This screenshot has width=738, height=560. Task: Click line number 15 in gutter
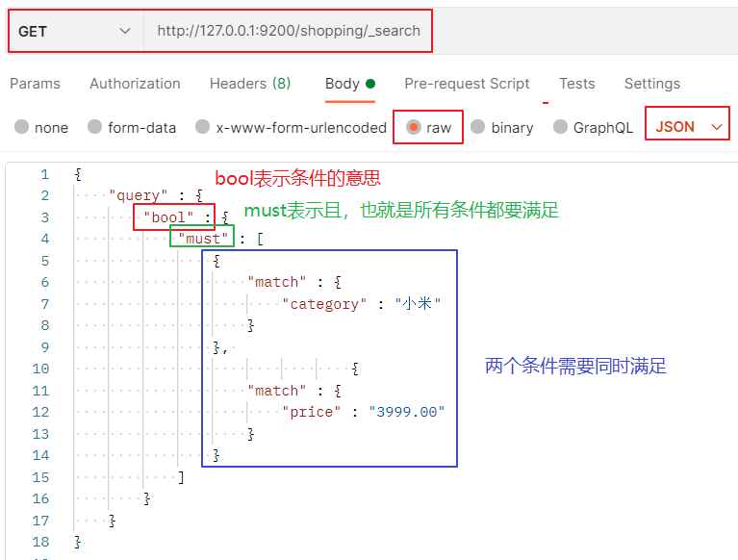pyautogui.click(x=40, y=477)
